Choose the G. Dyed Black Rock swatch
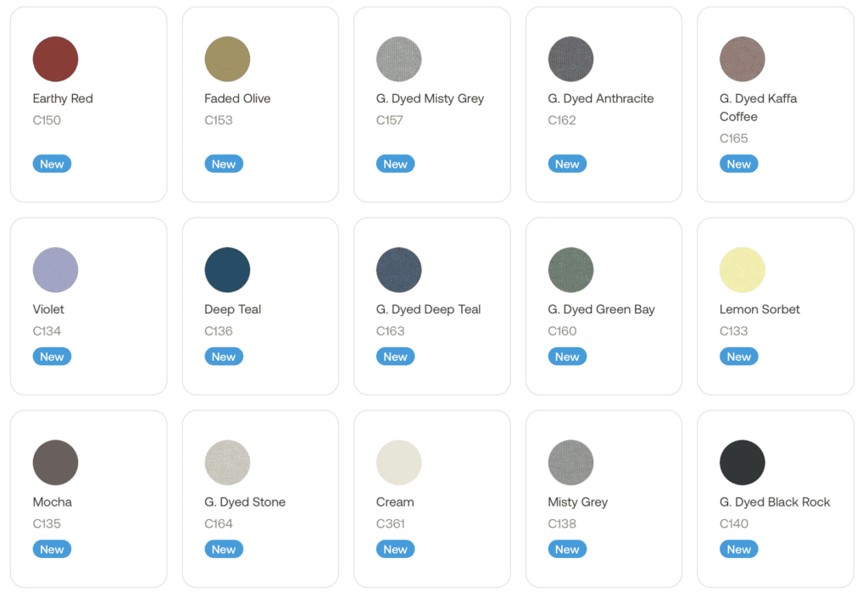The height and width of the screenshot is (598, 868). (742, 462)
